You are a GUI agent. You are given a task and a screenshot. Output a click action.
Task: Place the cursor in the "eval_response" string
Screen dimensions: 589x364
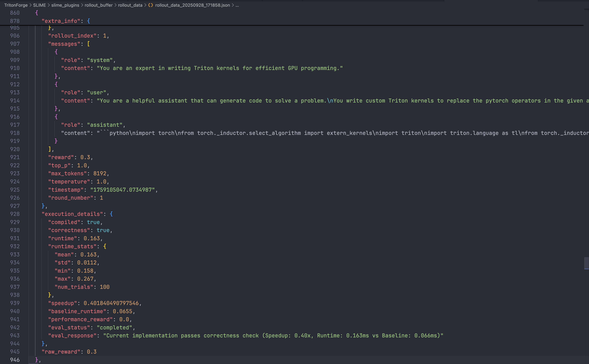tap(273, 336)
